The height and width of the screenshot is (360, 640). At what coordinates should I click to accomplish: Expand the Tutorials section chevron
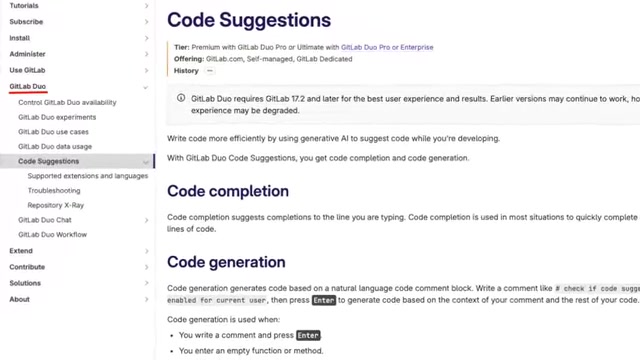(x=147, y=6)
